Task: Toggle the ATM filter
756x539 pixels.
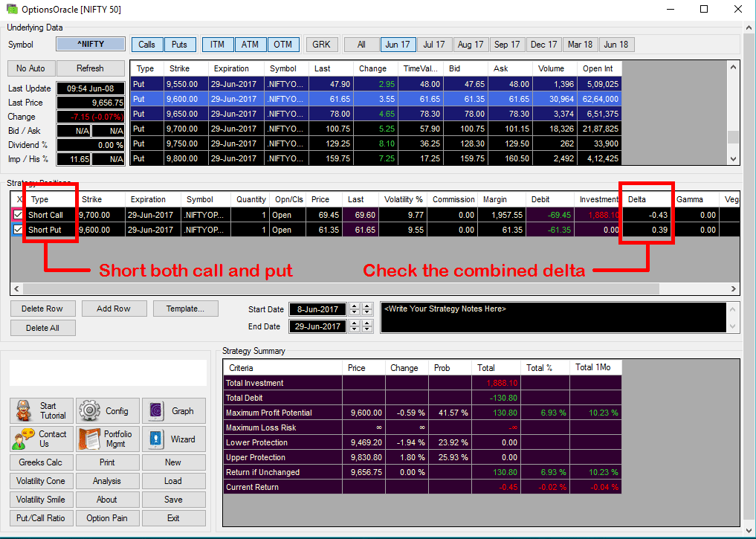Action: [251, 45]
